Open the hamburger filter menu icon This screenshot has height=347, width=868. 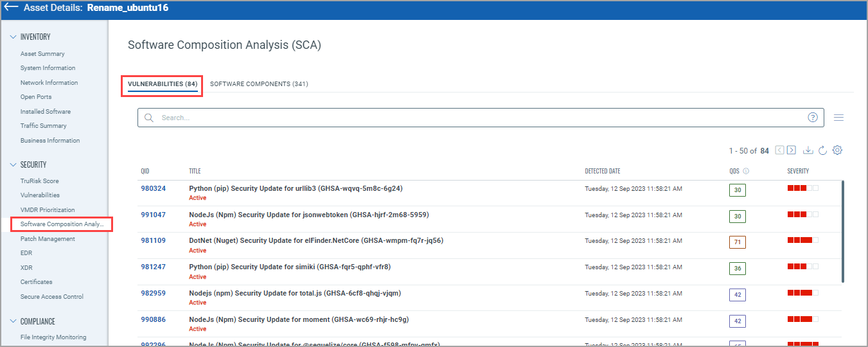point(838,118)
